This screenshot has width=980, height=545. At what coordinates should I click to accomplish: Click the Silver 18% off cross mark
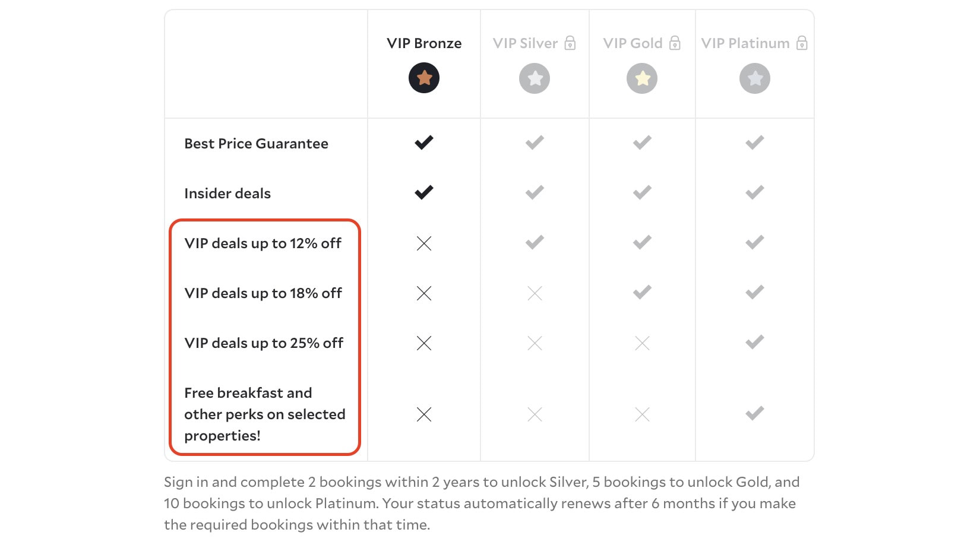(535, 293)
